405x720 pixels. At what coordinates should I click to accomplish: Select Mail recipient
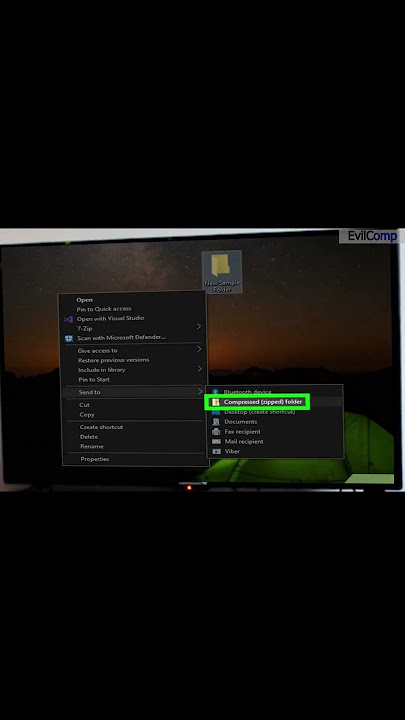pyautogui.click(x=244, y=441)
